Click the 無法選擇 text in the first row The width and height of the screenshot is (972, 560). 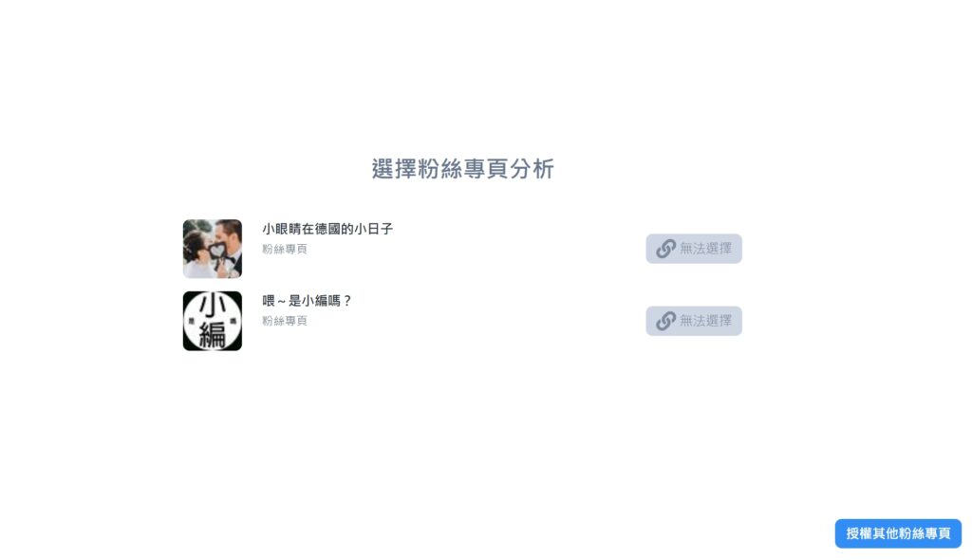[705, 249]
